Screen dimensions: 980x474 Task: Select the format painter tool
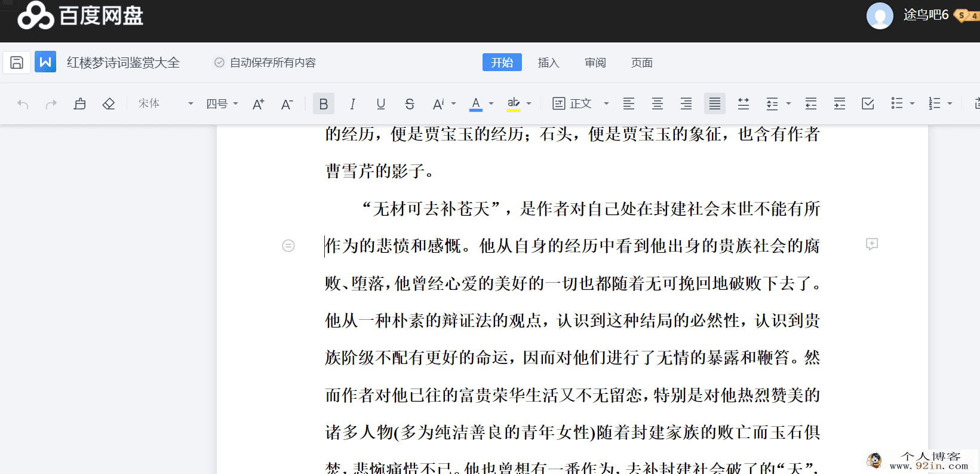click(80, 104)
